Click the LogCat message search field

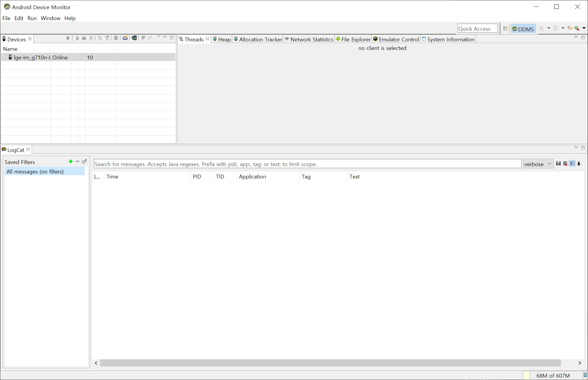pos(307,164)
